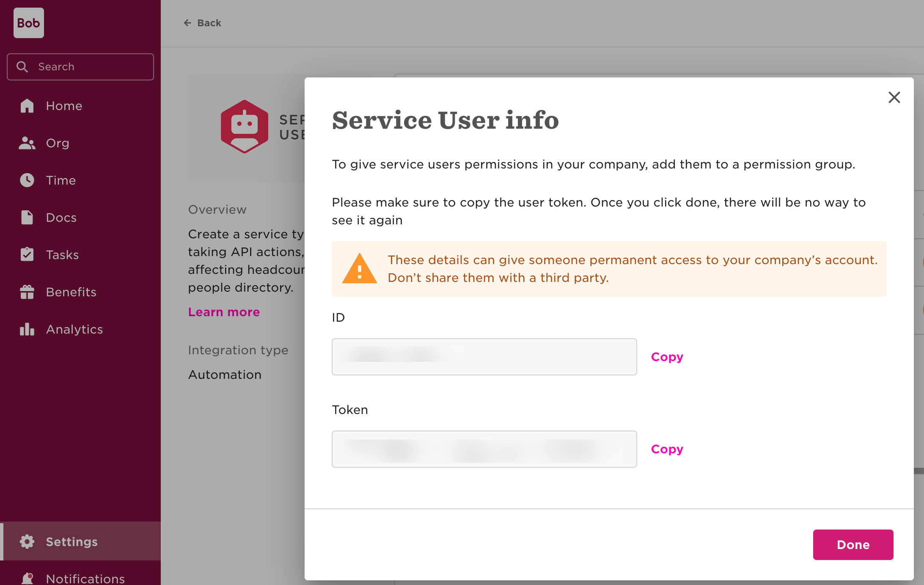The width and height of the screenshot is (924, 585).
Task: Click the Tasks clipboard icon
Action: coord(27,255)
